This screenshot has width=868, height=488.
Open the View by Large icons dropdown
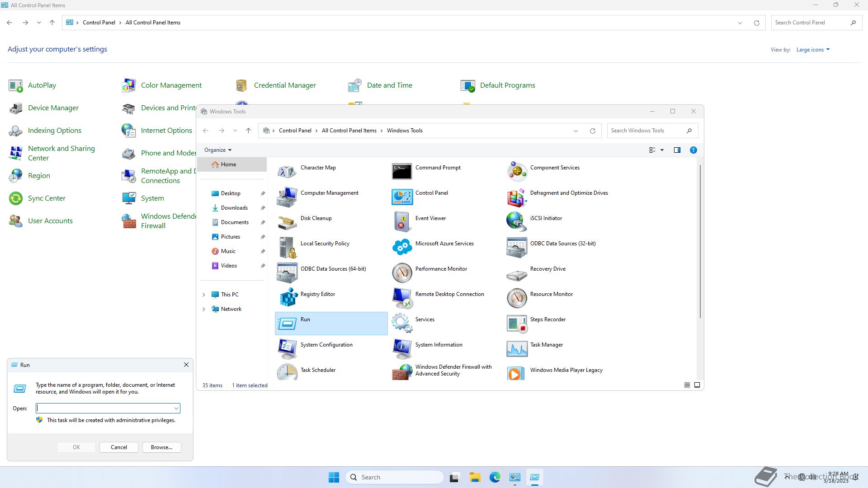pos(813,50)
